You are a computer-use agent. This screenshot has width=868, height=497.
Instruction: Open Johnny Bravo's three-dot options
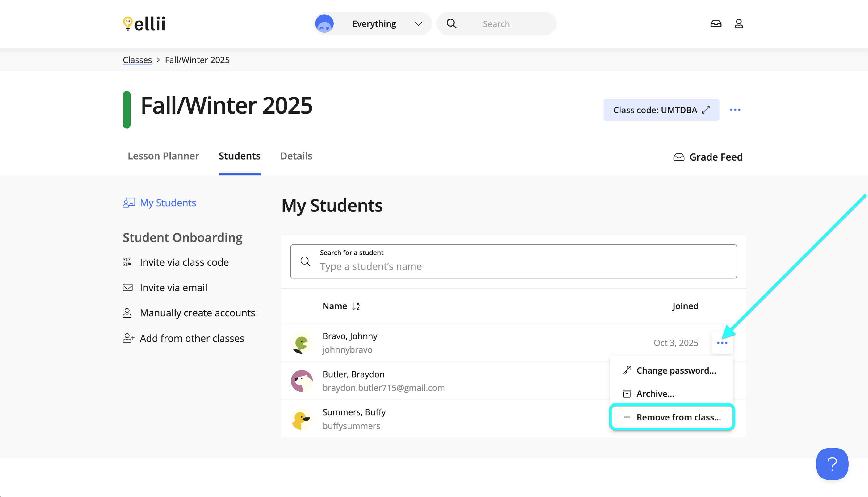coord(722,343)
